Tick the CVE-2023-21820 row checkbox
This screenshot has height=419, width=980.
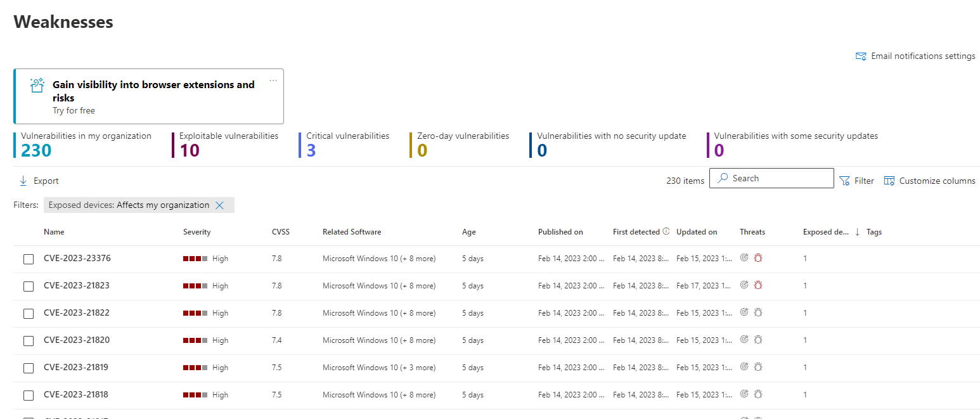[29, 341]
